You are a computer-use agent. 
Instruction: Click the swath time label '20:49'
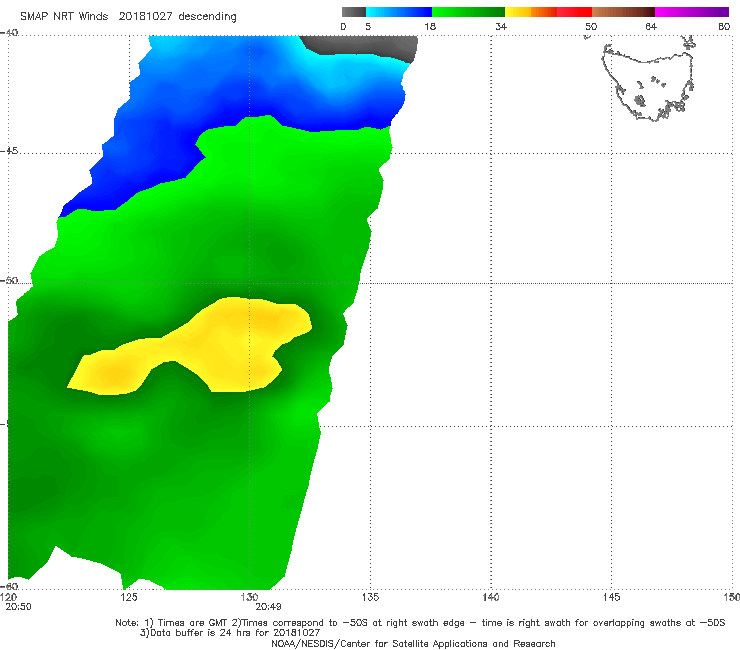[x=268, y=607]
